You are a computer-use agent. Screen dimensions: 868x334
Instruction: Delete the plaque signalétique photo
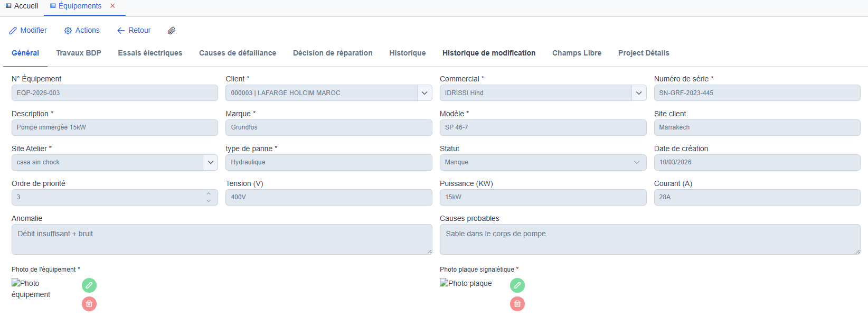[517, 304]
